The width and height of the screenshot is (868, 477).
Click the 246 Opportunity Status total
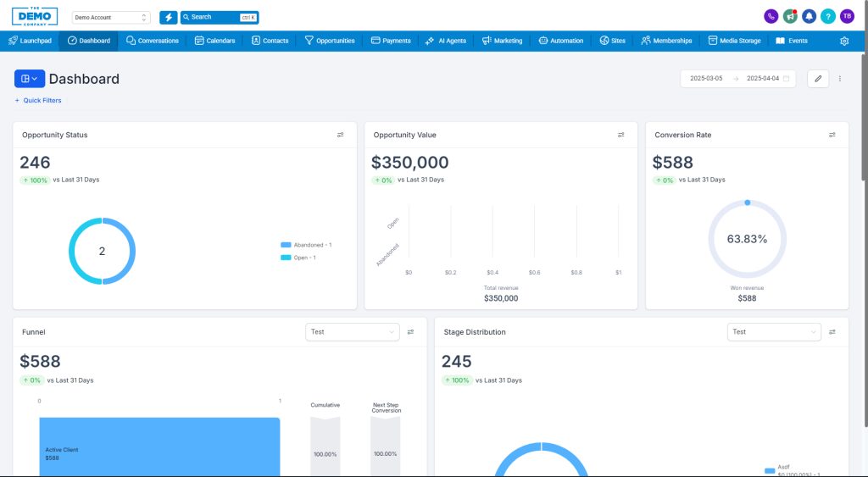coord(35,163)
